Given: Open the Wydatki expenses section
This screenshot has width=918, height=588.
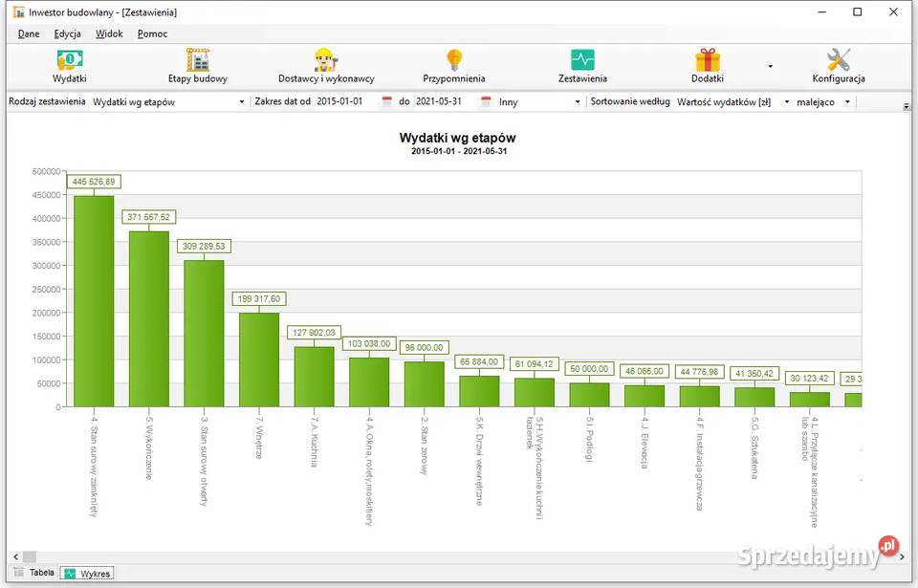Looking at the screenshot, I should (69, 66).
